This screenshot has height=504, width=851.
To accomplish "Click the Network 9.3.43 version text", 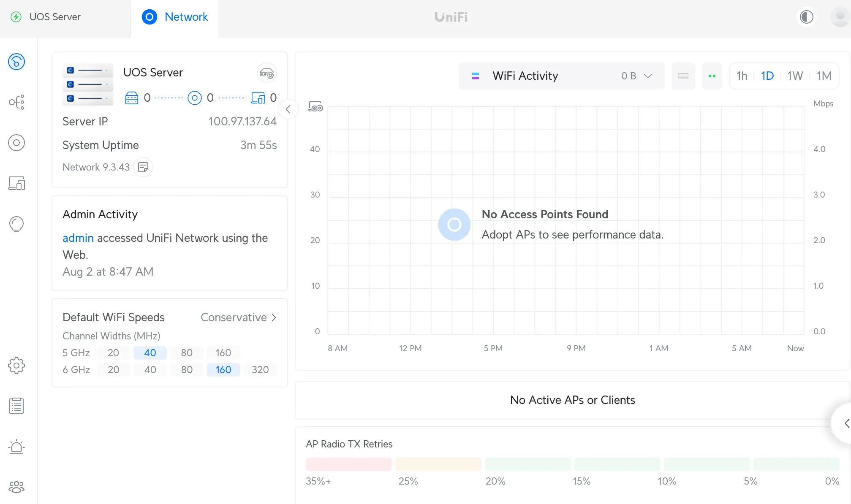I will (96, 167).
